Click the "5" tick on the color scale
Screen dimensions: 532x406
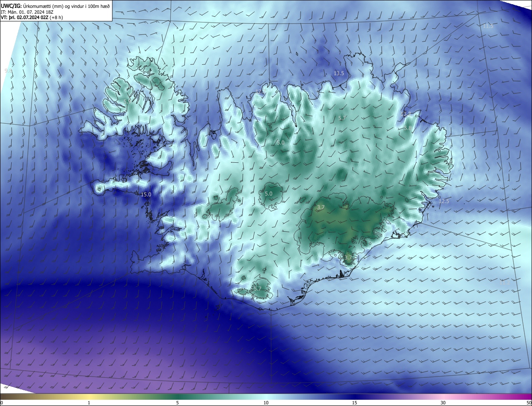177,403
